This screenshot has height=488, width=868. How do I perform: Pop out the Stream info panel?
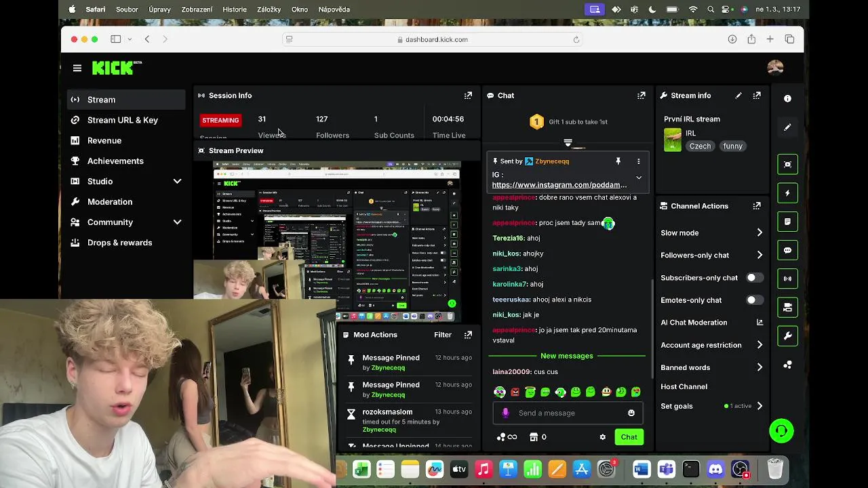click(757, 96)
